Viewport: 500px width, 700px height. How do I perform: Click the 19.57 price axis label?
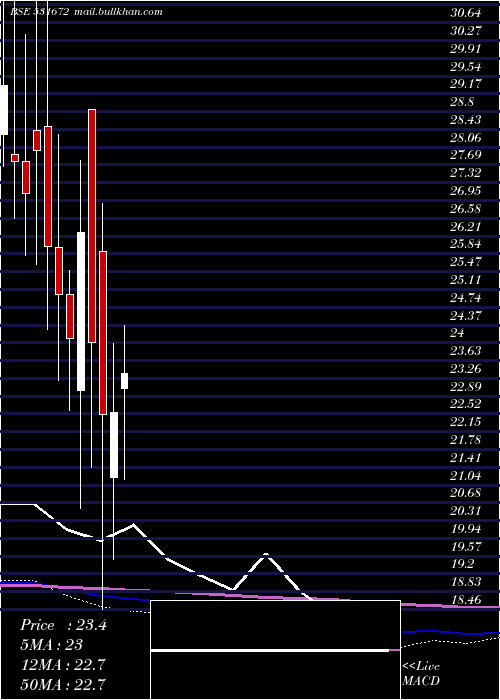[x=466, y=546]
